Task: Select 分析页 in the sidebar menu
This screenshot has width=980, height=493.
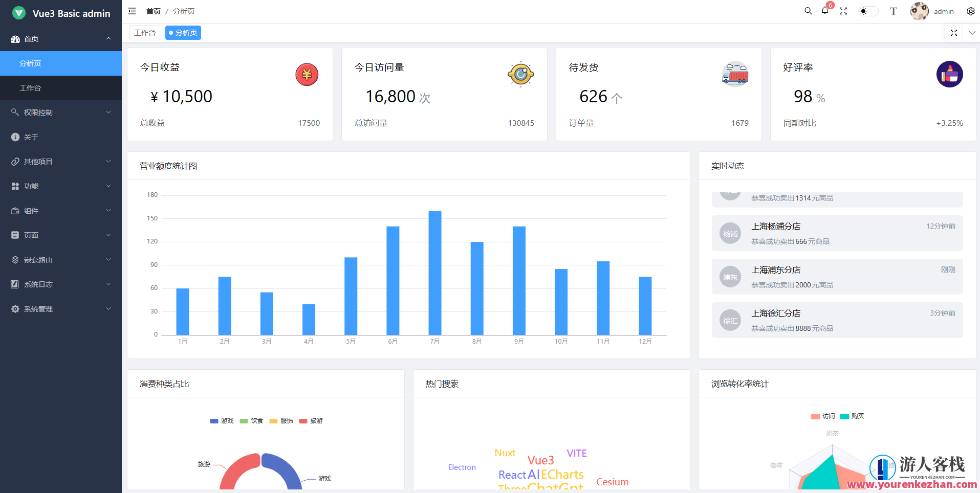Action: 61,63
